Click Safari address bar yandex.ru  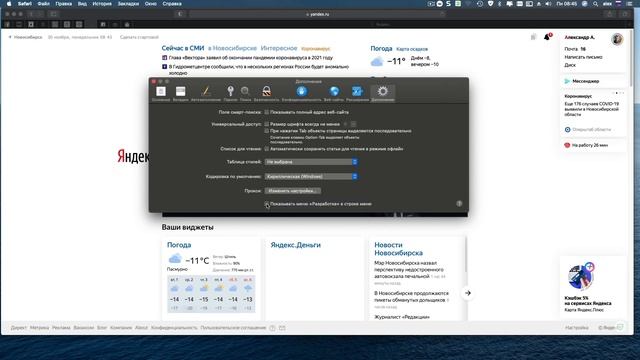tap(318, 14)
